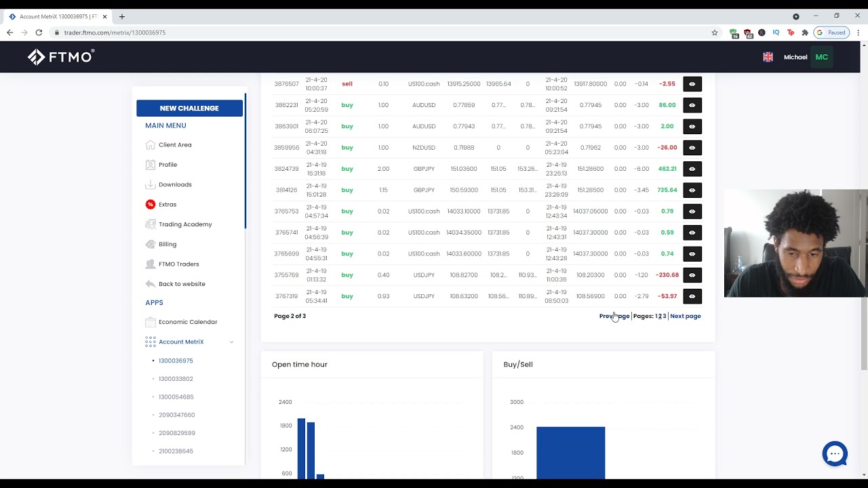The width and height of the screenshot is (868, 488).
Task: View details of trade 3767319
Action: pos(692,296)
